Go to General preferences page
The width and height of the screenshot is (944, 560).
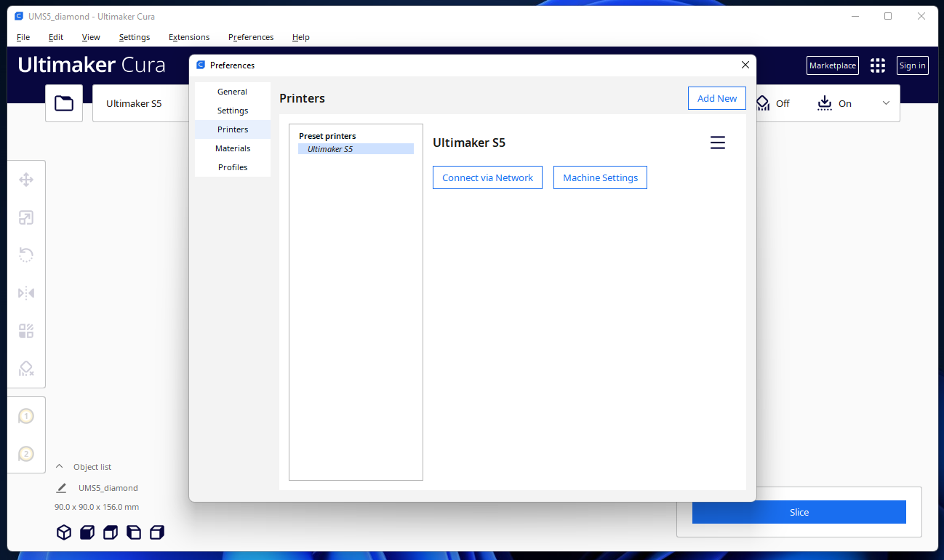click(233, 92)
